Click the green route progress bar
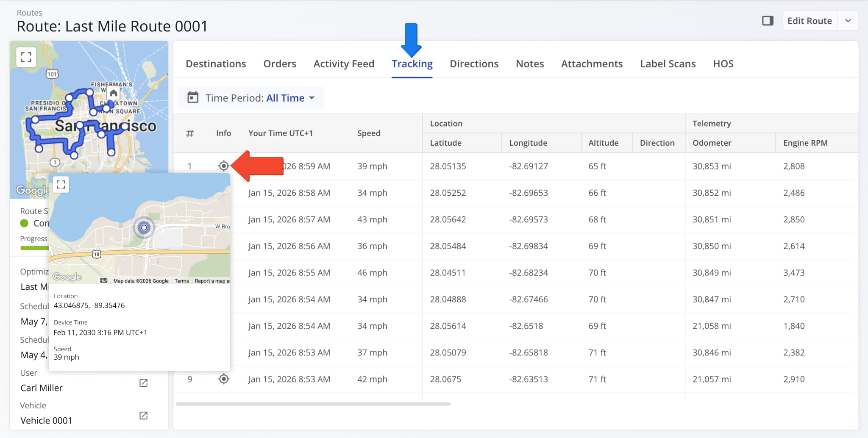Image resolution: width=868 pixels, height=438 pixels. (34, 248)
